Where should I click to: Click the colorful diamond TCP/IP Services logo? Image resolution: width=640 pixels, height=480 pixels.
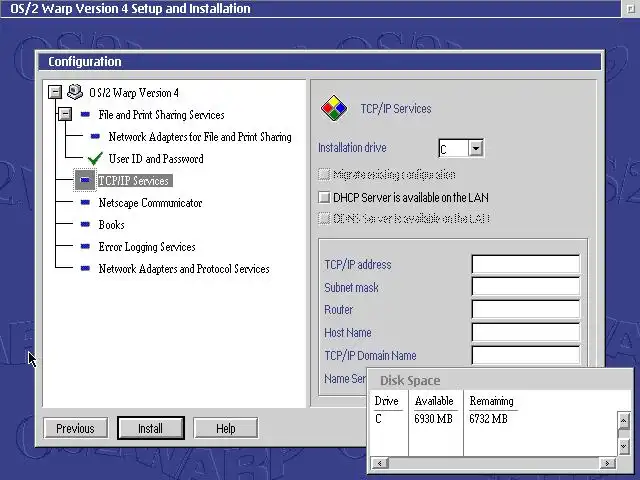(x=334, y=108)
